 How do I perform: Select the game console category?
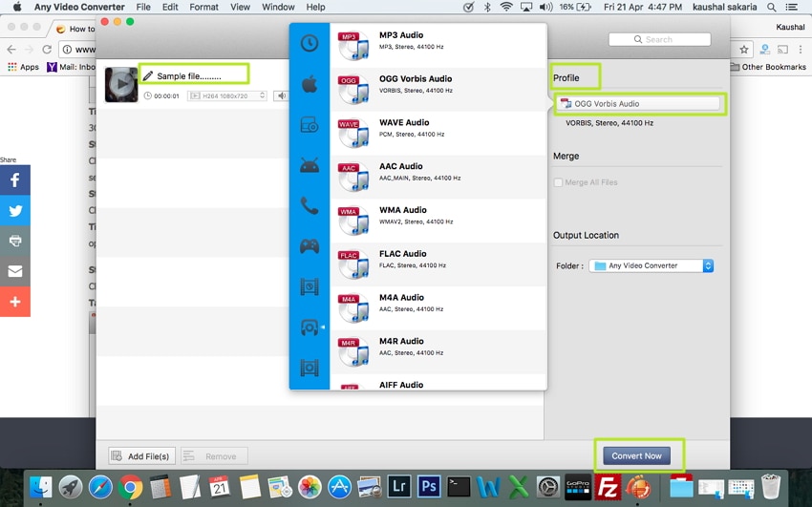310,246
